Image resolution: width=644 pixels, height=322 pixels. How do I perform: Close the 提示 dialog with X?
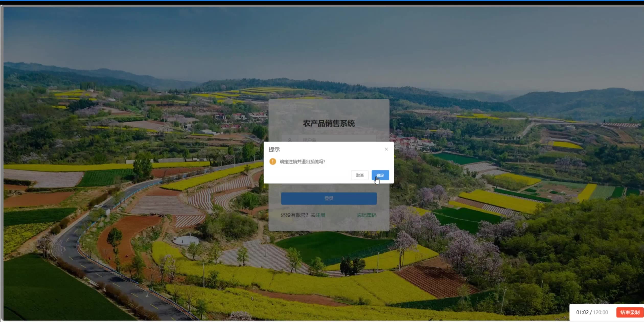point(386,149)
